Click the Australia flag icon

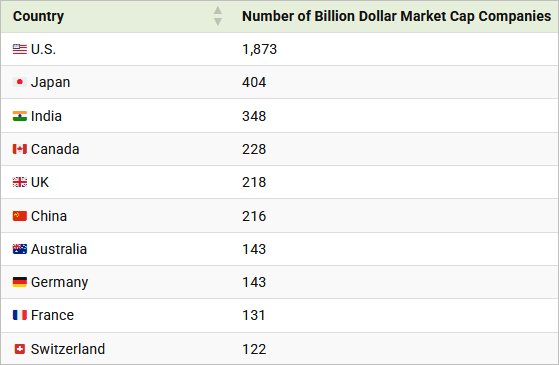[20, 249]
